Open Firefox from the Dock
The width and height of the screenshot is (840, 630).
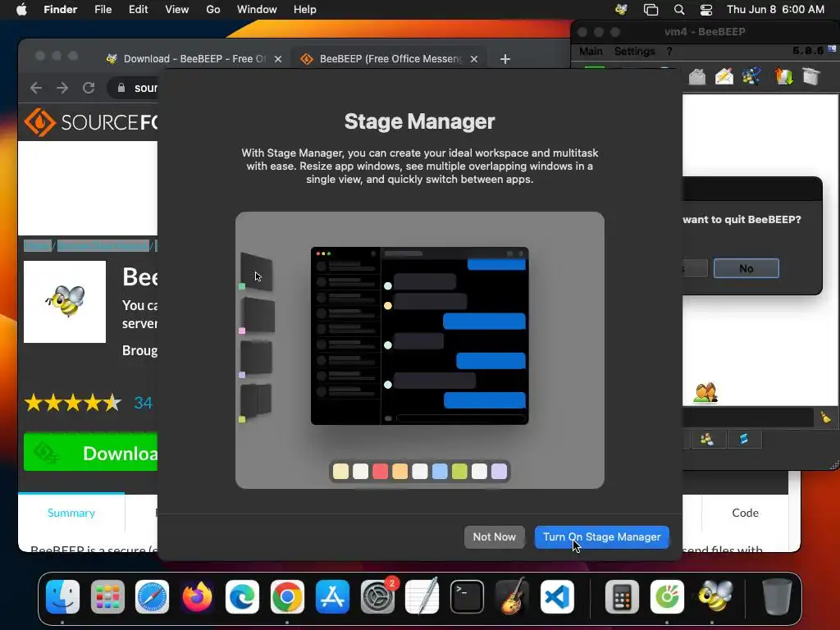pyautogui.click(x=197, y=596)
